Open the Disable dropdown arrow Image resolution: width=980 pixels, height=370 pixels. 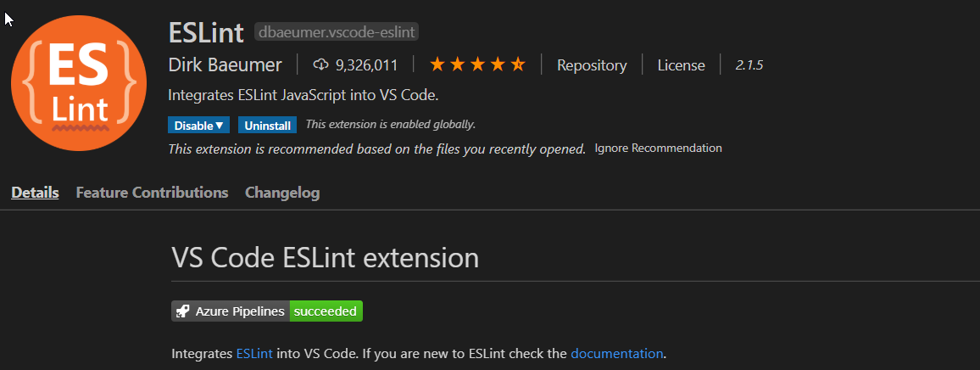pos(220,126)
